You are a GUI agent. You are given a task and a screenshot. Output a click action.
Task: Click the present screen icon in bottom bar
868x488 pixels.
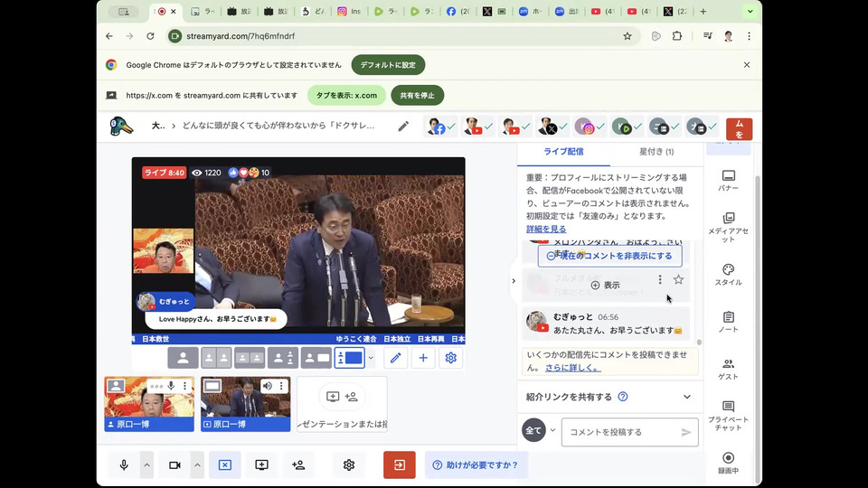tap(261, 465)
